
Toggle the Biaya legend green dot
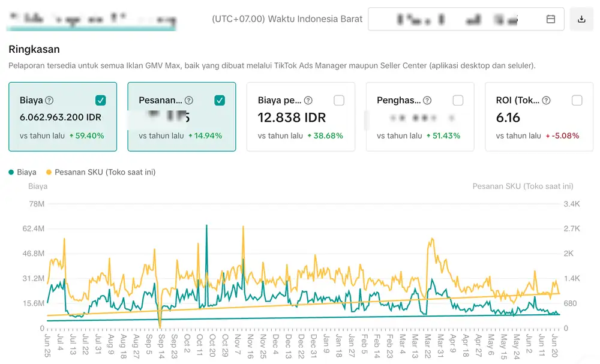[x=11, y=173]
